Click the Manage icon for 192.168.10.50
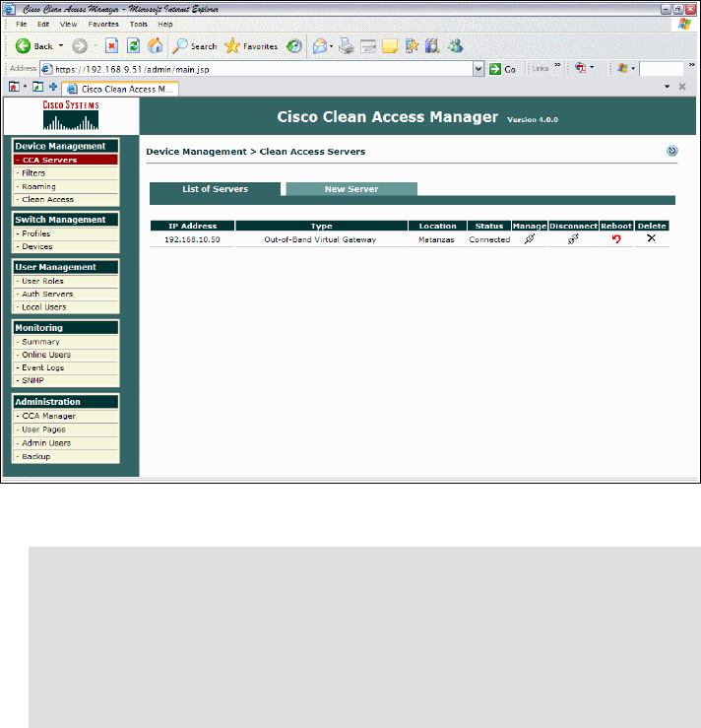Viewport: 701px width, 728px height. pos(530,238)
